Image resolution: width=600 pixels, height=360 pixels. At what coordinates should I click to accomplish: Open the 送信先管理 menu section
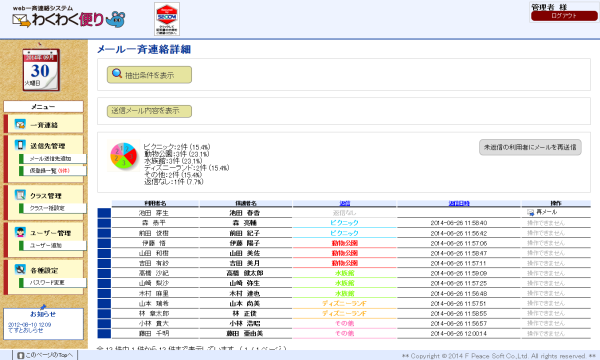click(47, 145)
